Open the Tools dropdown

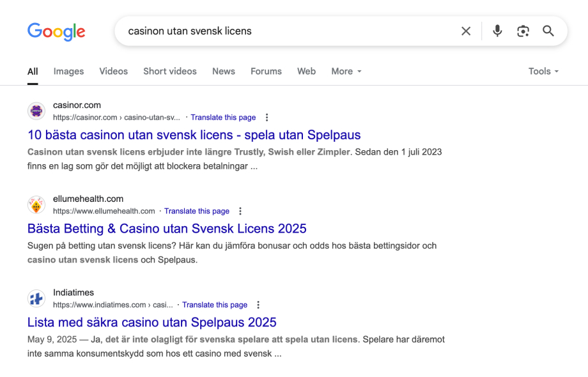pos(543,71)
